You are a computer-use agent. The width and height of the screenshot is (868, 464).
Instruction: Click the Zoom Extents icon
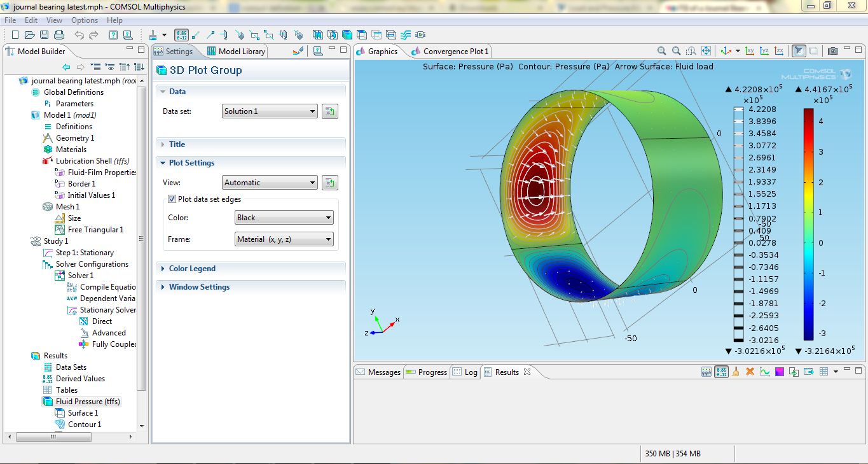tap(706, 51)
